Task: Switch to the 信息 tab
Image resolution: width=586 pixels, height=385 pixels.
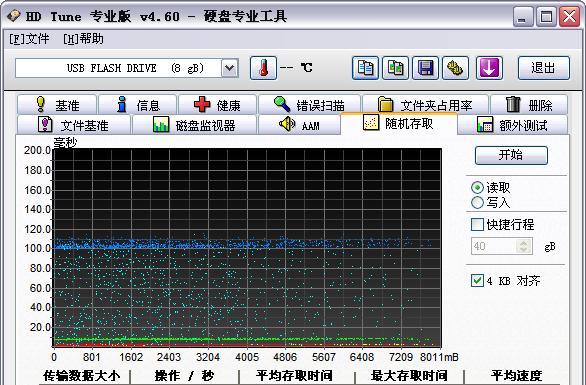Action: pos(138,105)
